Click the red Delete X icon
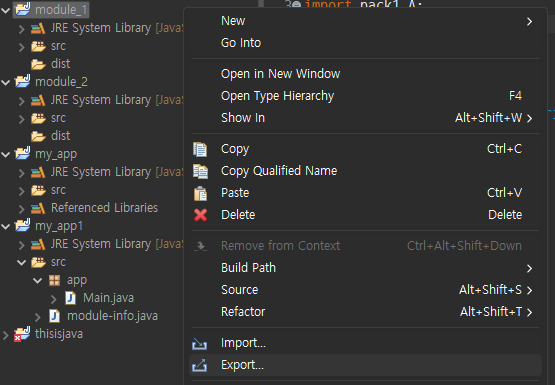 click(200, 215)
